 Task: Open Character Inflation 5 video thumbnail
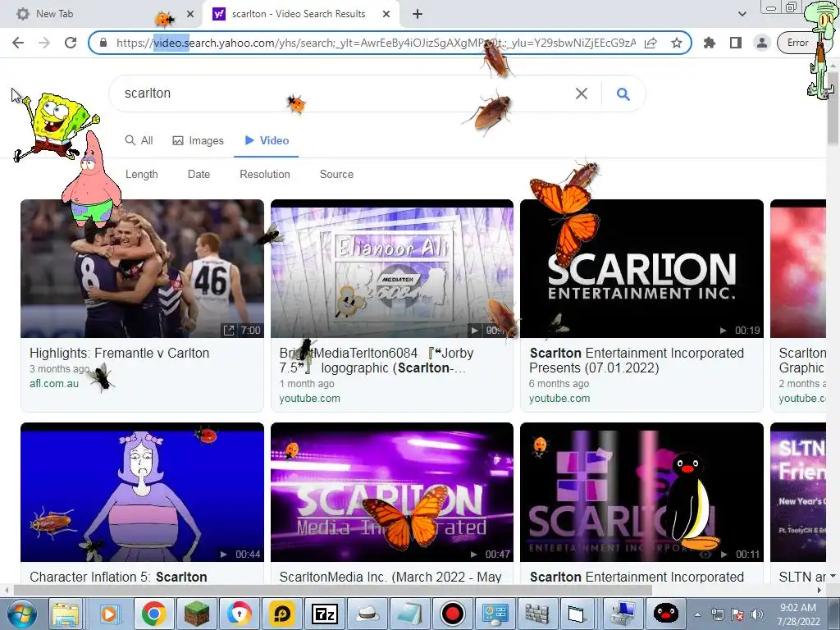(x=142, y=492)
